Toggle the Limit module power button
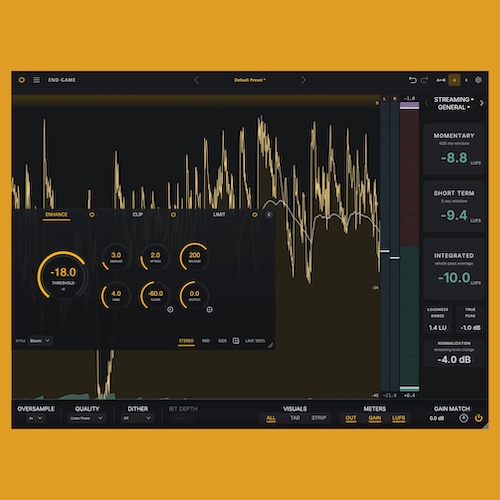The image size is (500, 500). 255,215
